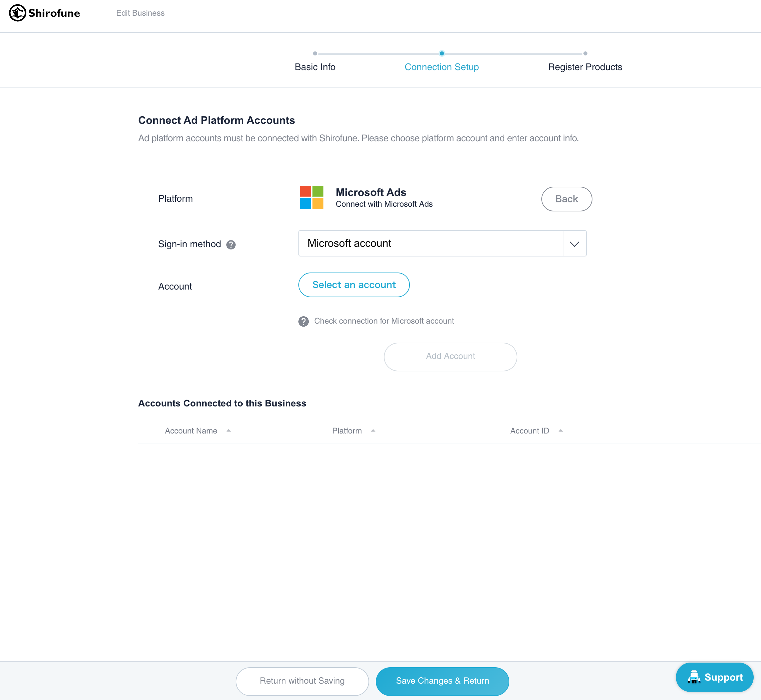This screenshot has height=700, width=761.
Task: Click Save Changes & Return
Action: (442, 681)
